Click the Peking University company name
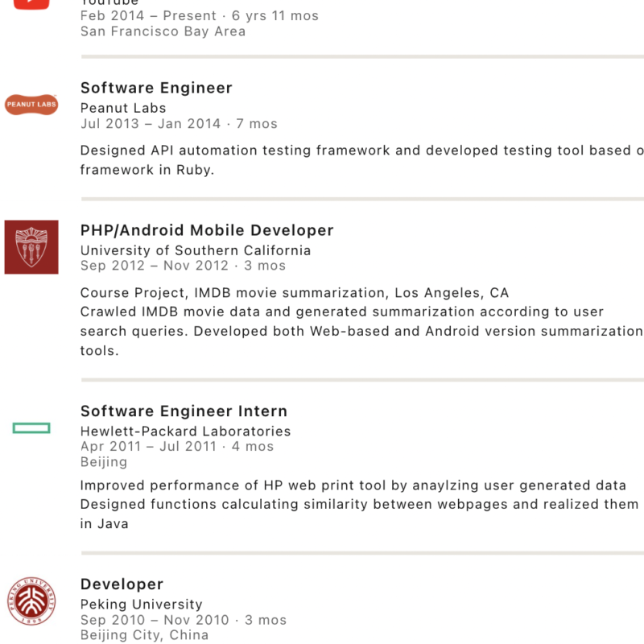 coord(142,604)
